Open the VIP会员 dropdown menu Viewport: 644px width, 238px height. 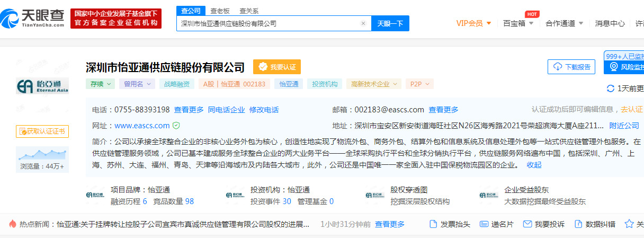473,23
